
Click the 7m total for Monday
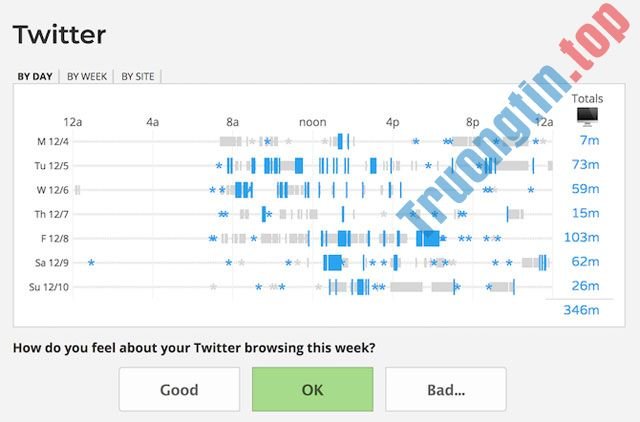pos(589,141)
